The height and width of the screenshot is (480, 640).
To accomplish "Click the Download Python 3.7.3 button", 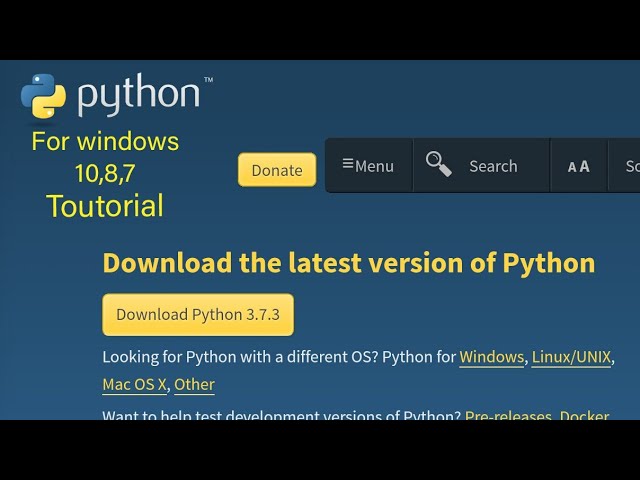I will tap(198, 315).
